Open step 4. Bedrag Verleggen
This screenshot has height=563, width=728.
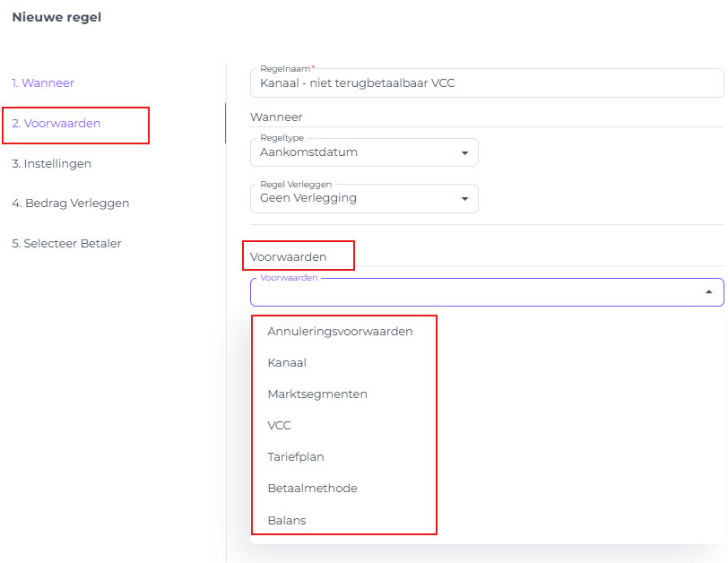click(x=71, y=204)
